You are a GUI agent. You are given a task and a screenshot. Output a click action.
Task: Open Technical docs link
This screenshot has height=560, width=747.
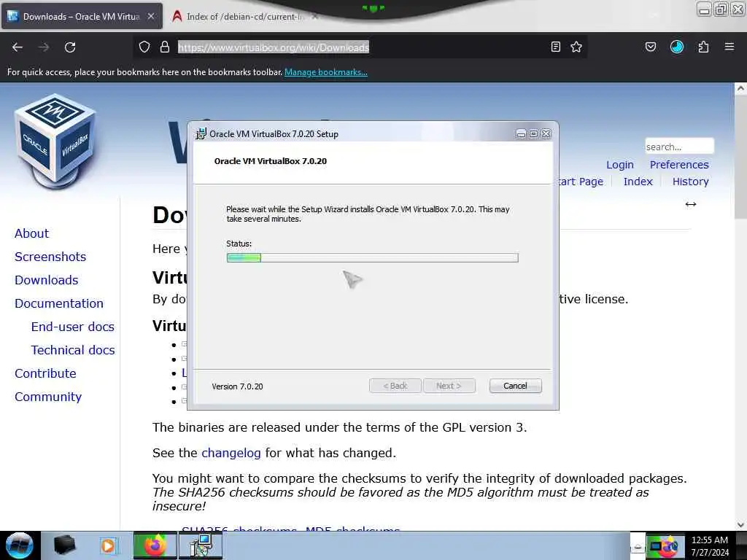pos(73,350)
